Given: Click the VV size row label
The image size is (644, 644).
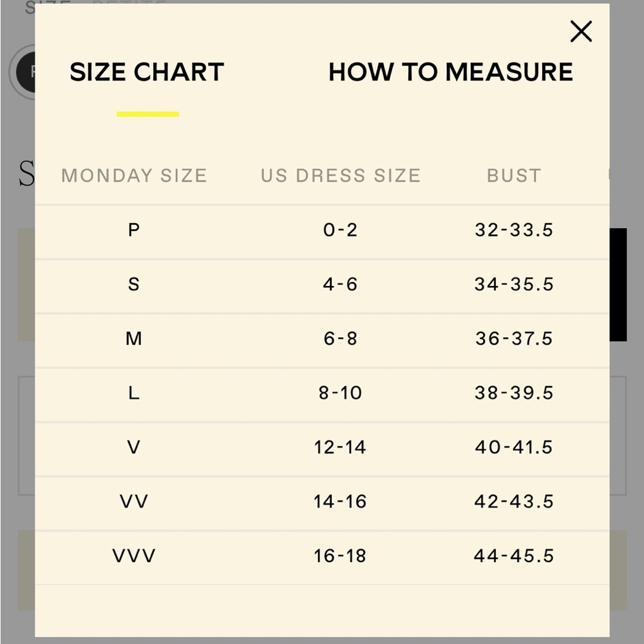Looking at the screenshot, I should (134, 502).
